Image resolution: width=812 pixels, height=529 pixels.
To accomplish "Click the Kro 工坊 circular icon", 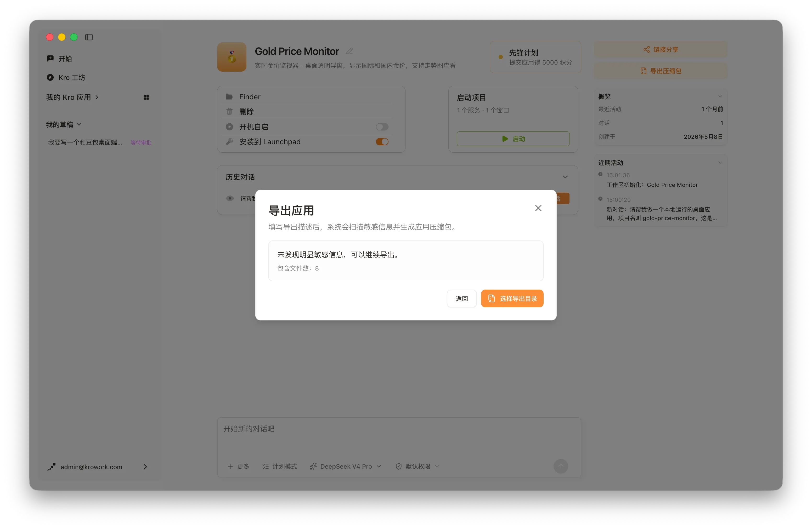I will pos(50,78).
